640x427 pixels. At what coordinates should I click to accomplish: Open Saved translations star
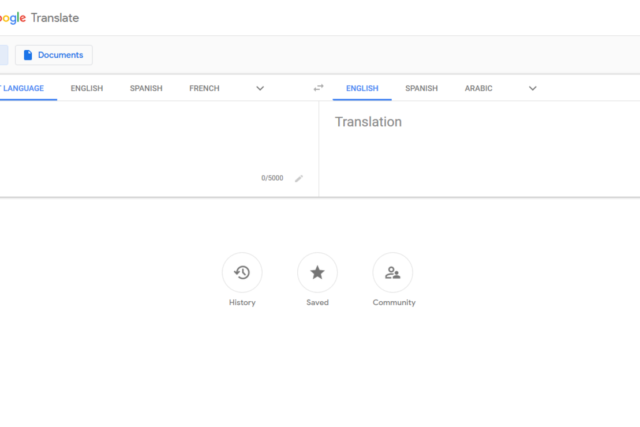tap(318, 272)
